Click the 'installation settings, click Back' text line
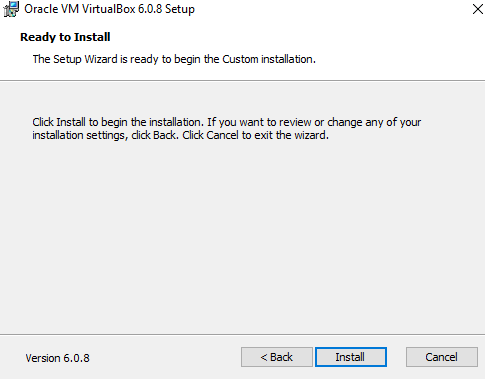This screenshot has width=485, height=379. pyautogui.click(x=104, y=135)
